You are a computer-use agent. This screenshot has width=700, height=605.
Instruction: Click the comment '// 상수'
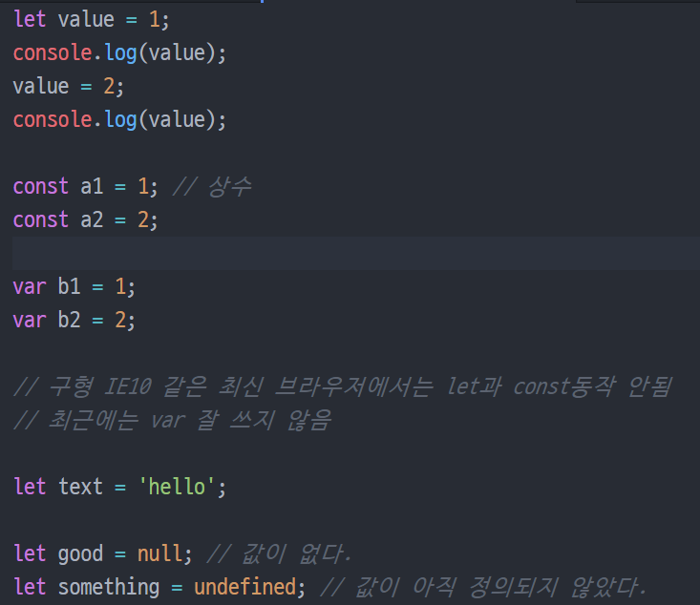click(x=212, y=186)
